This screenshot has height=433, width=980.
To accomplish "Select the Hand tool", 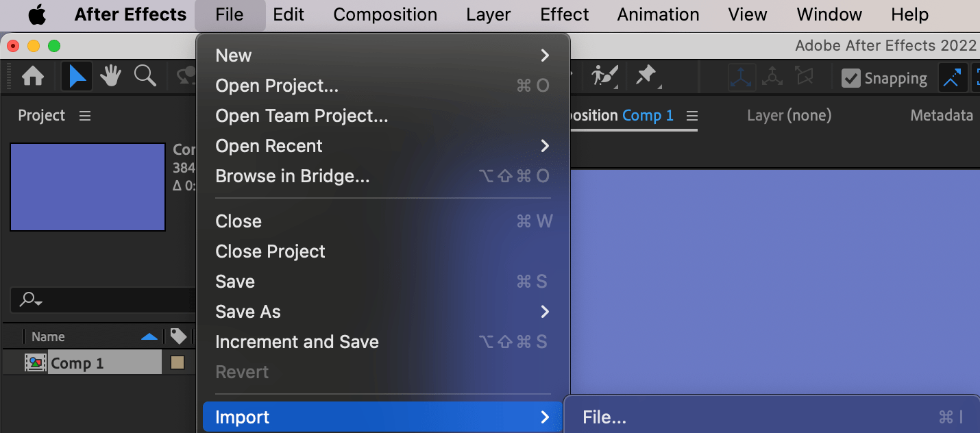I will click(111, 77).
